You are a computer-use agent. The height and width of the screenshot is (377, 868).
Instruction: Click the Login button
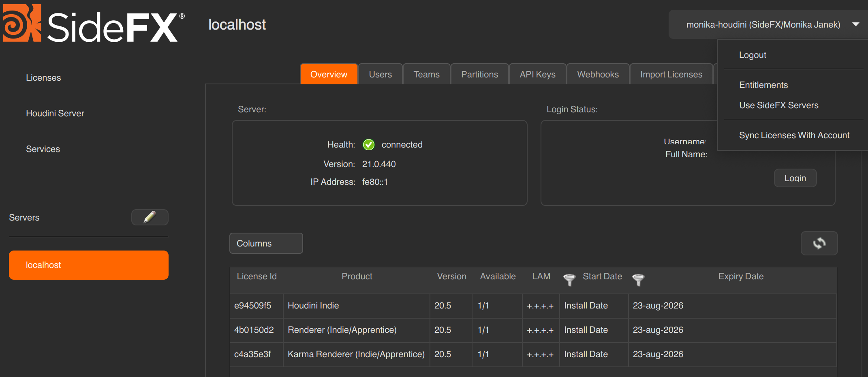pos(795,178)
